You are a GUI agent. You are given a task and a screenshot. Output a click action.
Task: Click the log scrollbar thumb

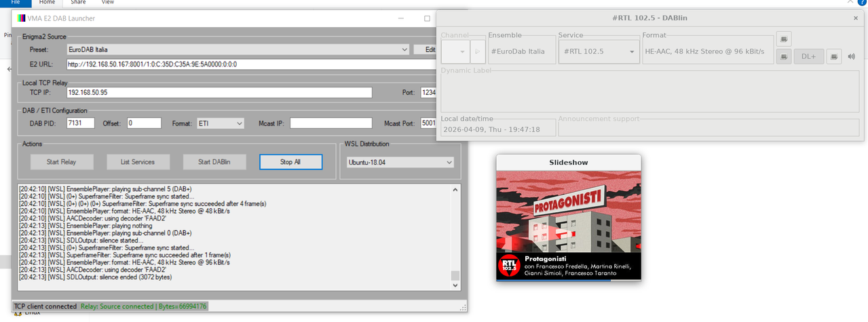click(455, 275)
